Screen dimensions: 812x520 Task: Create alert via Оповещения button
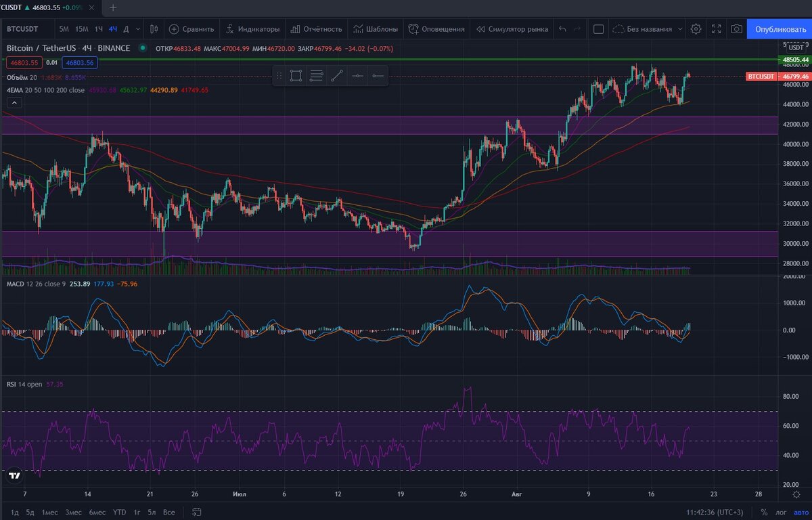(436, 29)
